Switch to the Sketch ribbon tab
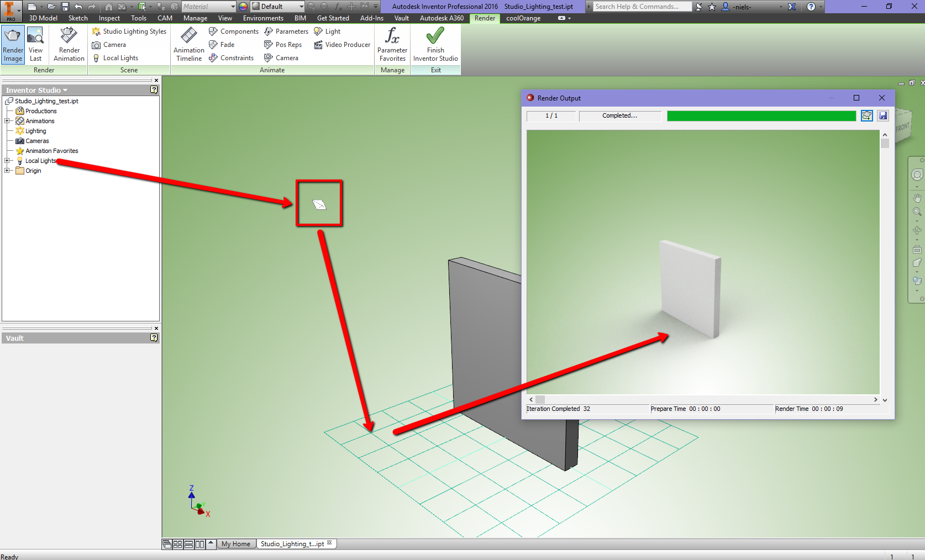 tap(78, 18)
